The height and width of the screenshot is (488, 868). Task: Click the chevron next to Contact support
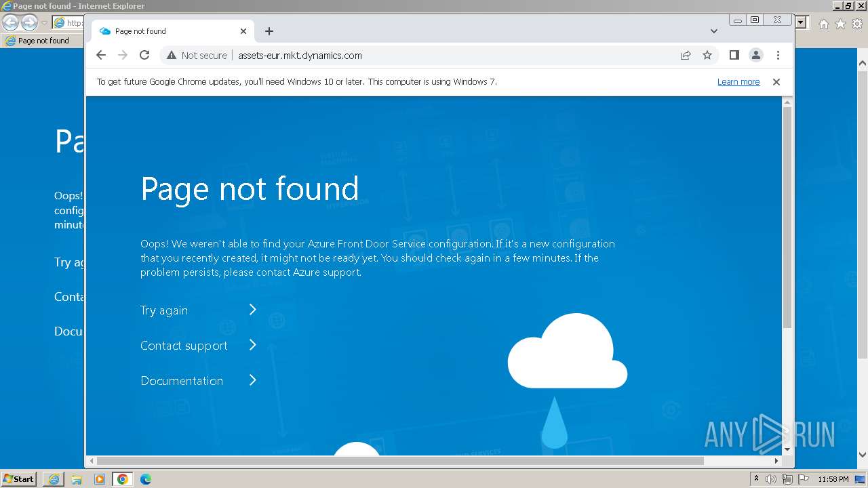click(x=252, y=345)
